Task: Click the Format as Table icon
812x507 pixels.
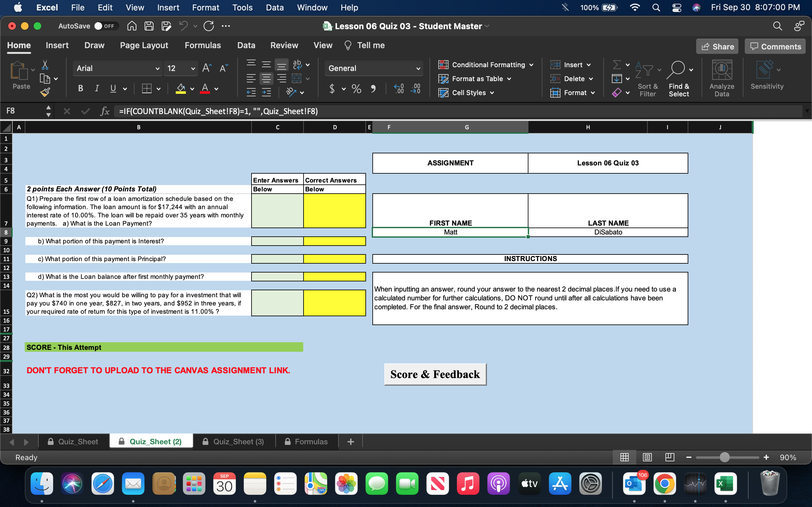Action: point(475,79)
